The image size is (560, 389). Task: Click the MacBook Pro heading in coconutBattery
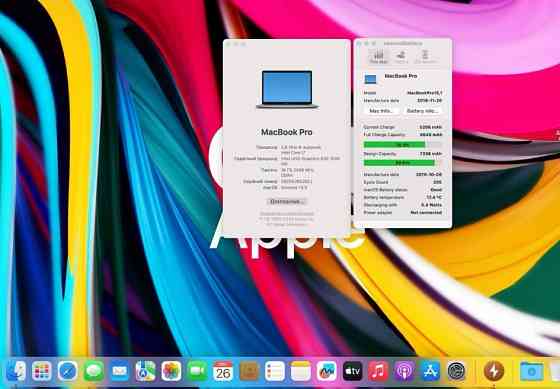click(x=401, y=76)
